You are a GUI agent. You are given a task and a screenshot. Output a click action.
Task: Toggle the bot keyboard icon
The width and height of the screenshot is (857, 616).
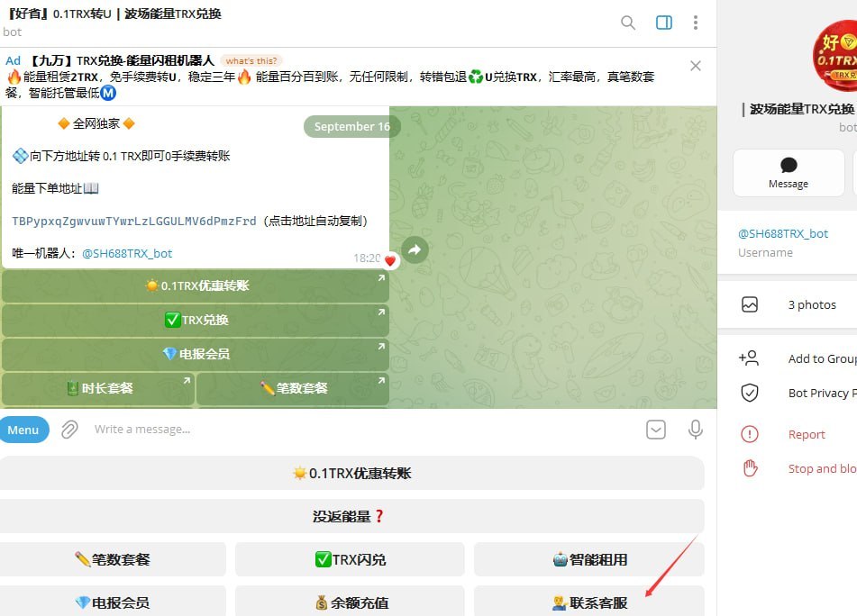[656, 430]
